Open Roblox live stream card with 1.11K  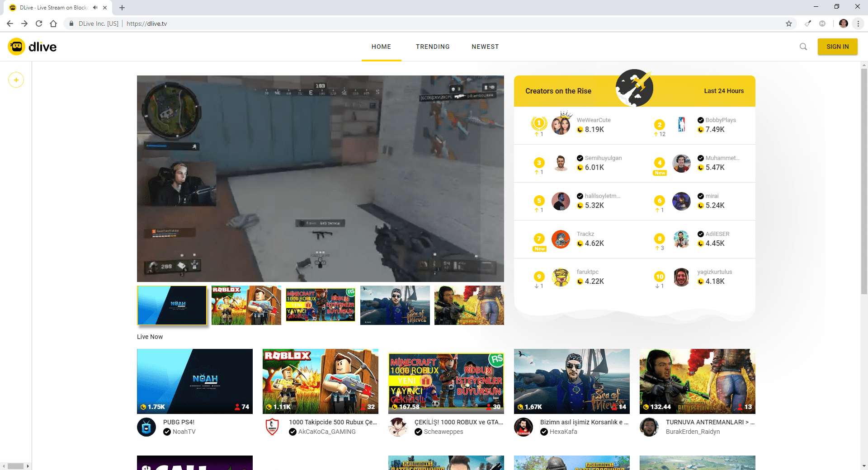click(x=321, y=381)
